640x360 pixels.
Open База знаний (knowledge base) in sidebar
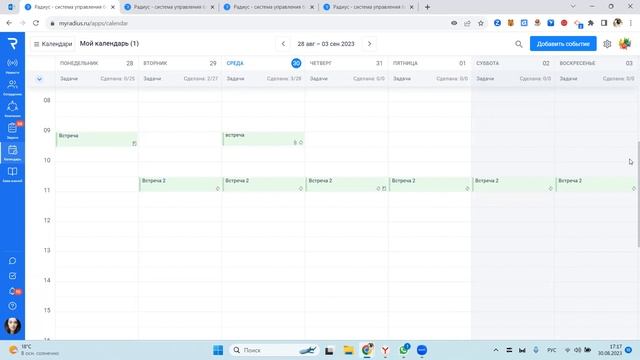tap(12, 174)
